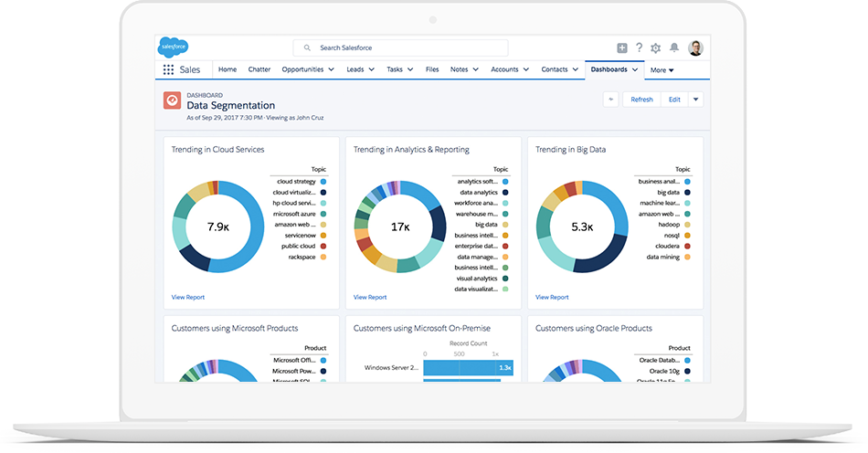
Task: Open the Setup gear icon
Action: pos(656,47)
